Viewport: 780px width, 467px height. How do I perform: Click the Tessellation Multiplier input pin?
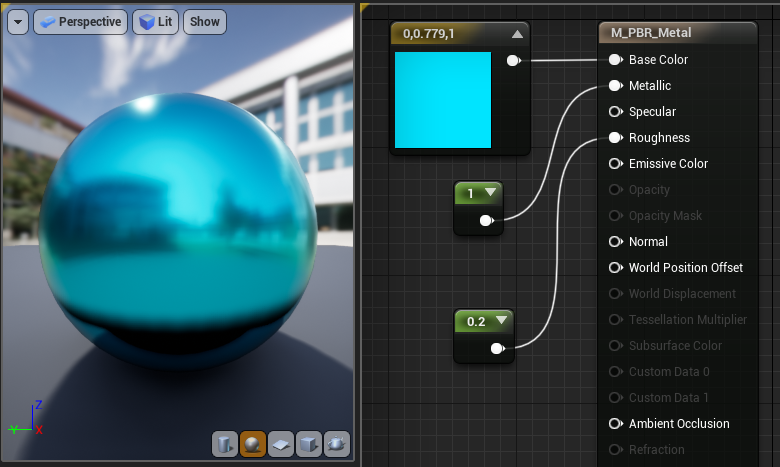coord(616,319)
